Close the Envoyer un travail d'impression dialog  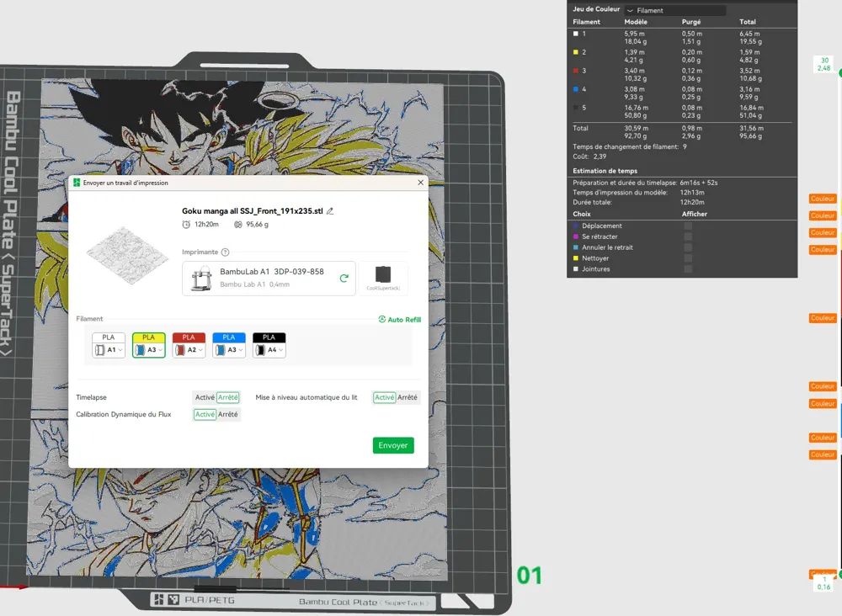pos(420,183)
